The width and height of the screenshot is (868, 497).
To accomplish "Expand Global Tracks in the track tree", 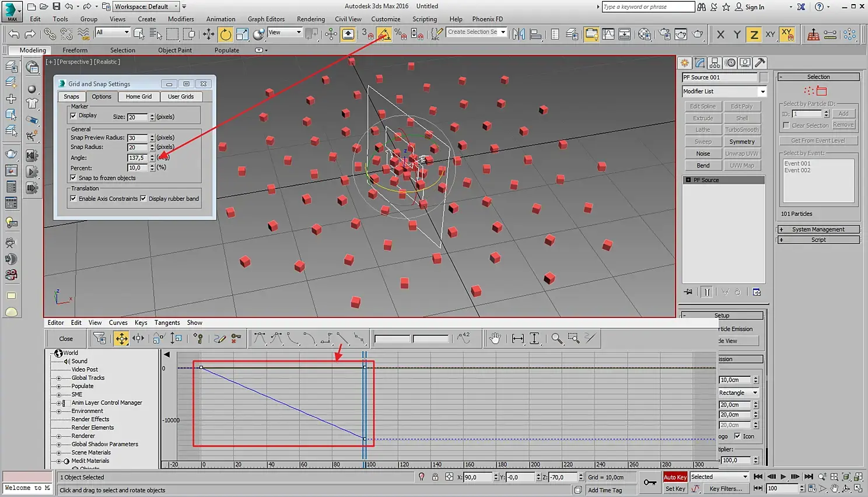I will pyautogui.click(x=59, y=378).
